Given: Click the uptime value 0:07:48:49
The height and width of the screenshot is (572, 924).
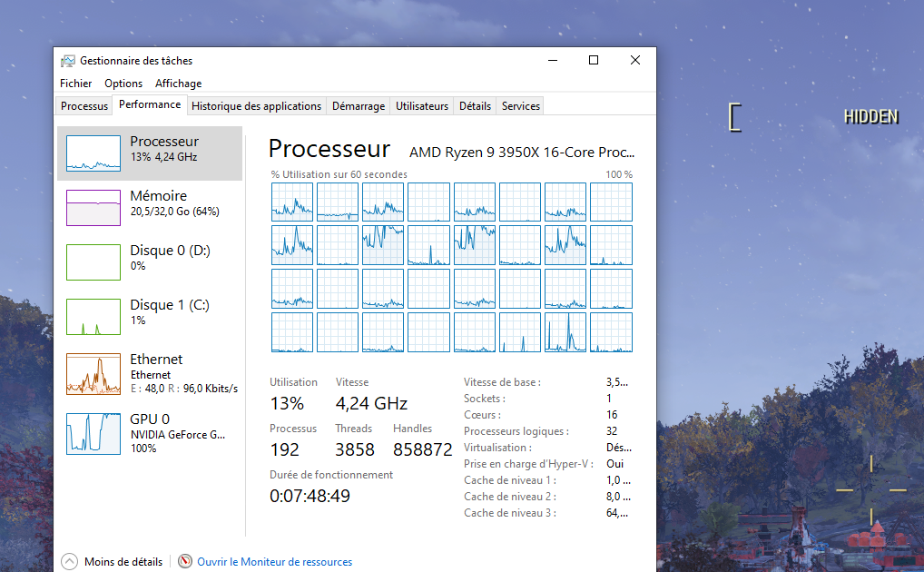Looking at the screenshot, I should [x=310, y=496].
